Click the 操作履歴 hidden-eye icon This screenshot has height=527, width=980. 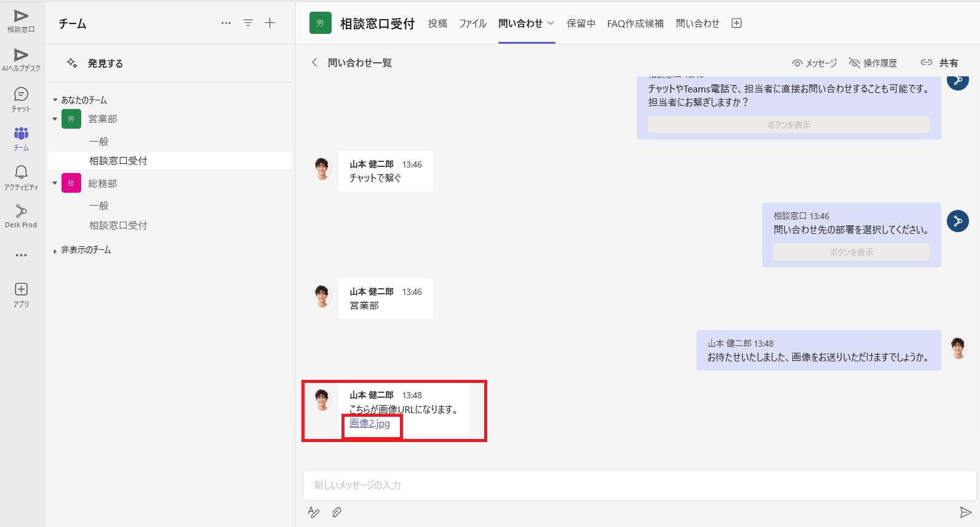point(855,63)
